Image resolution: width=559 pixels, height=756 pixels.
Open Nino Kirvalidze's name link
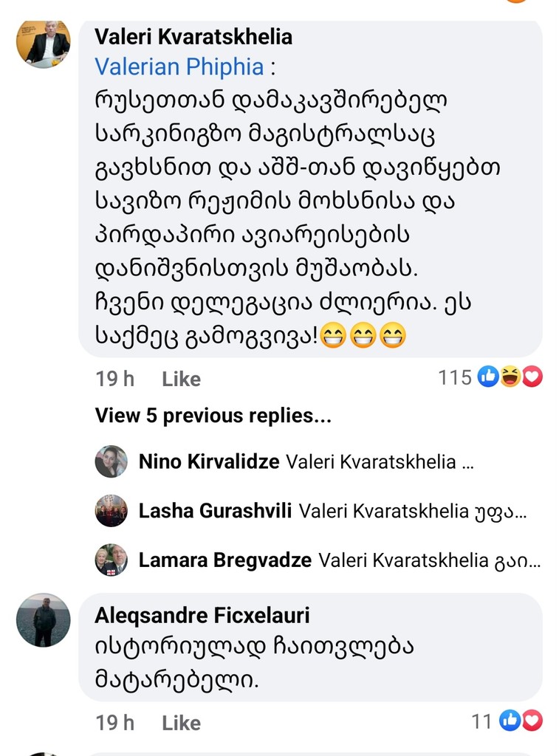(x=209, y=462)
